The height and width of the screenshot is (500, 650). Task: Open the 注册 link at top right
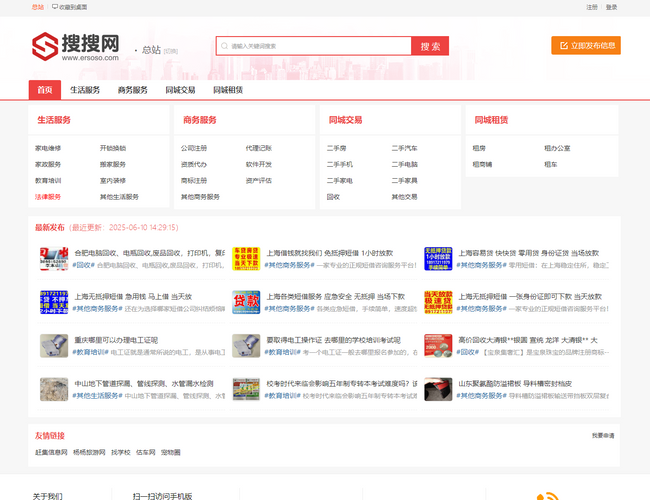(592, 7)
